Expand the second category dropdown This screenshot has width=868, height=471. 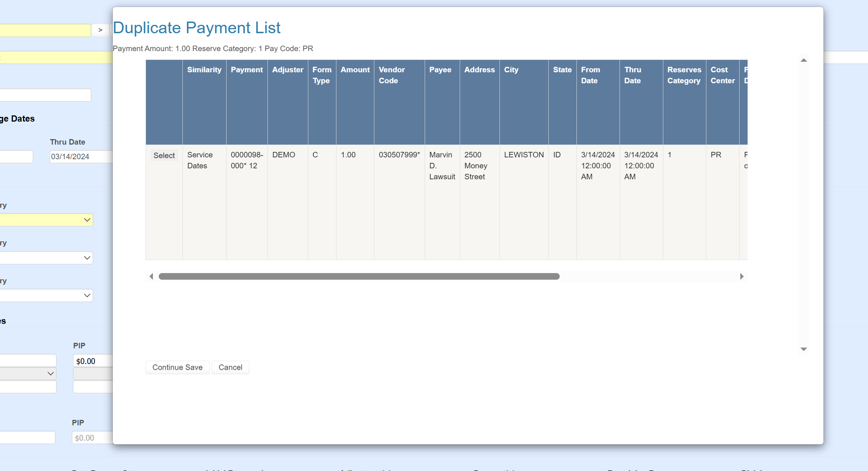[46, 258]
